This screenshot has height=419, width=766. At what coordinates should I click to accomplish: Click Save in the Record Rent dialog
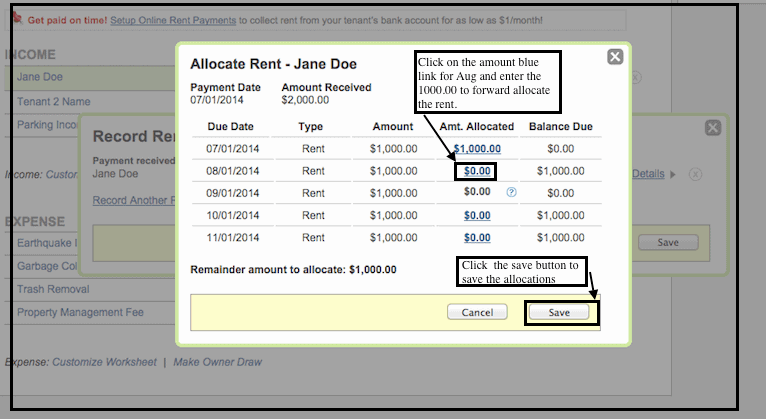click(667, 242)
